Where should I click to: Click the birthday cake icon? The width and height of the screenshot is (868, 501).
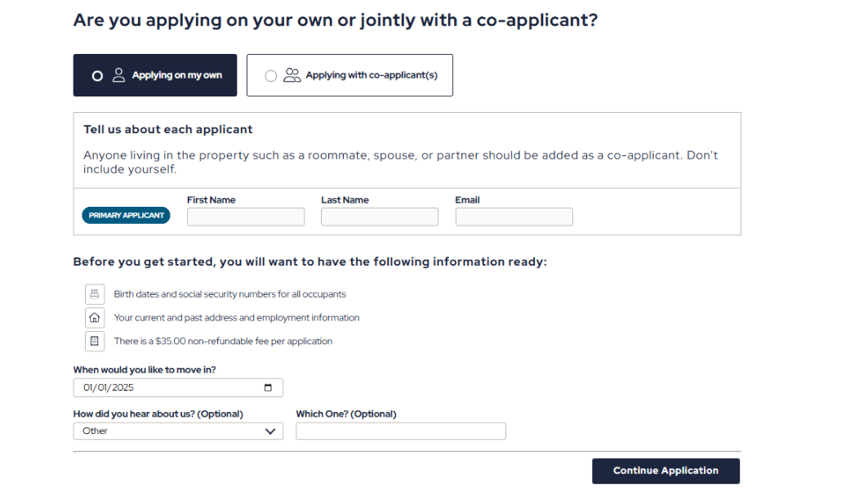[x=95, y=294]
